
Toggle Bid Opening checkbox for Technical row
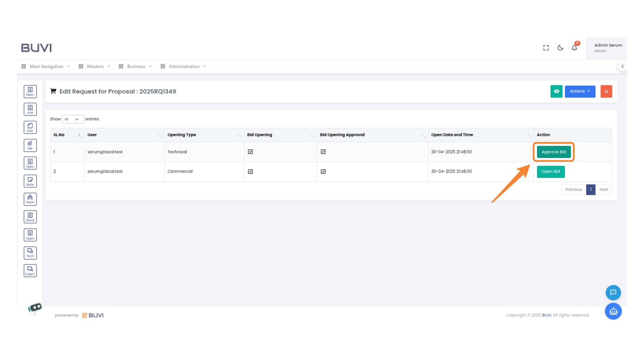[250, 152]
